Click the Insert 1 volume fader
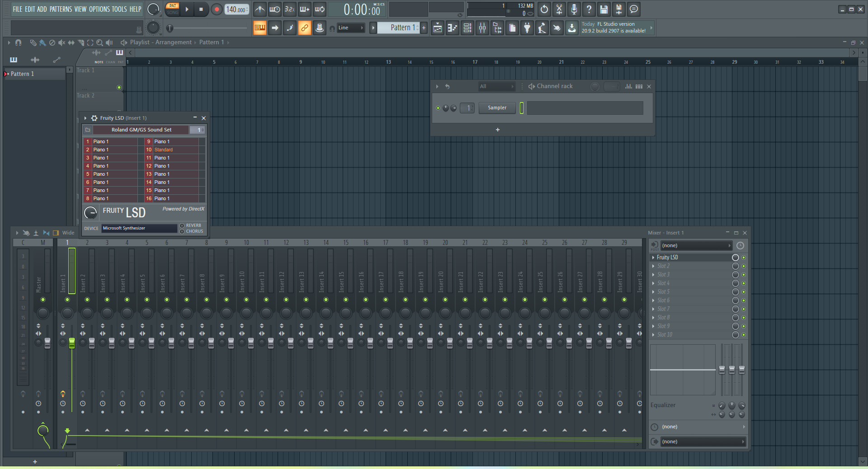Viewport: 868px width, 469px height. pos(72,343)
